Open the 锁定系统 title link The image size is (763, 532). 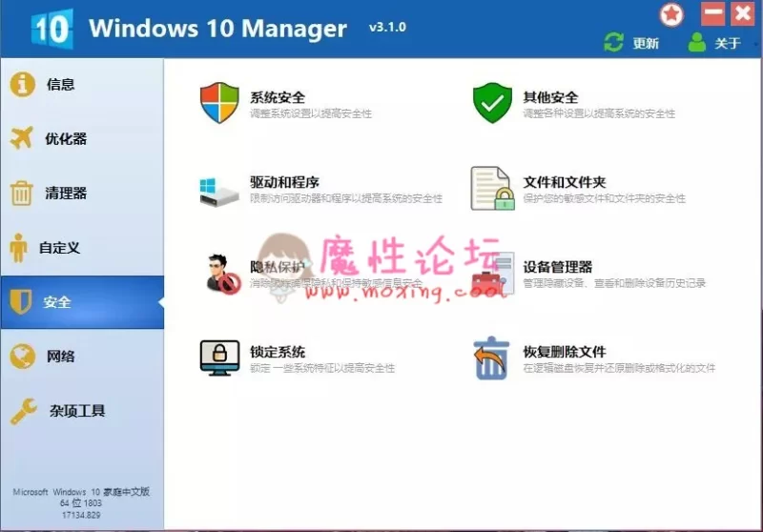278,352
